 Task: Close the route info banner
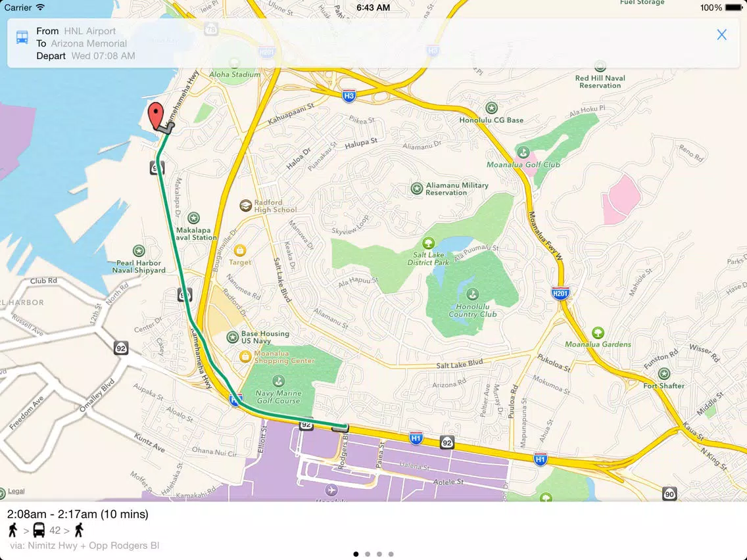[721, 34]
